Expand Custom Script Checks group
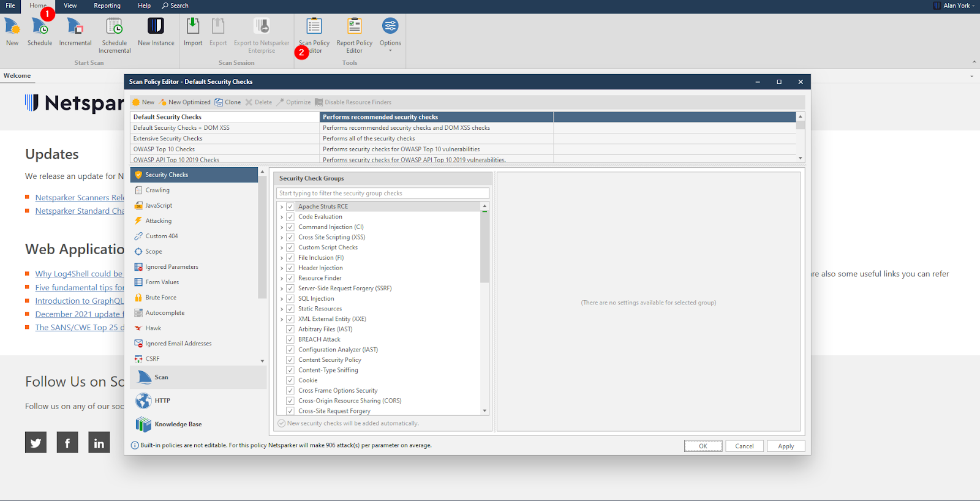This screenshot has width=980, height=501. coord(282,247)
